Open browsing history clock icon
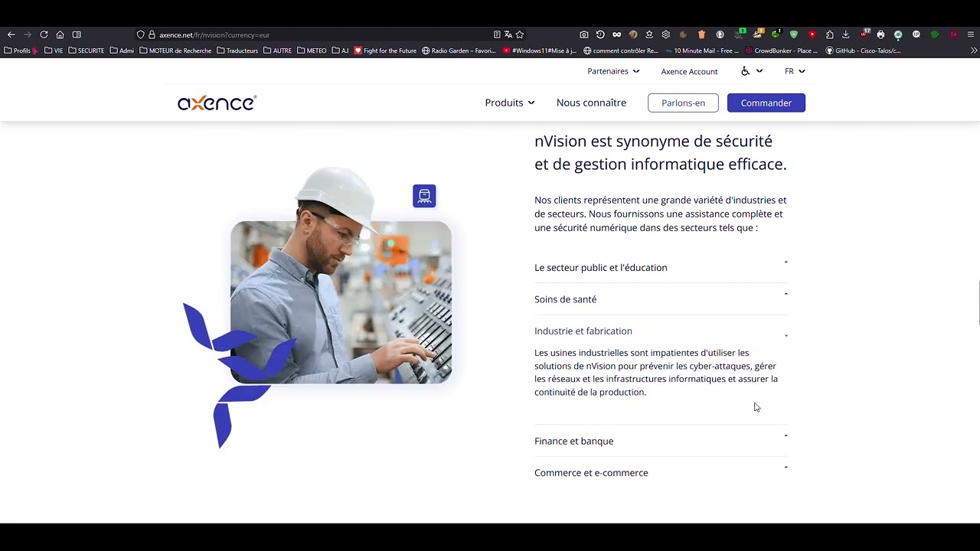This screenshot has width=980, height=551. (600, 34)
